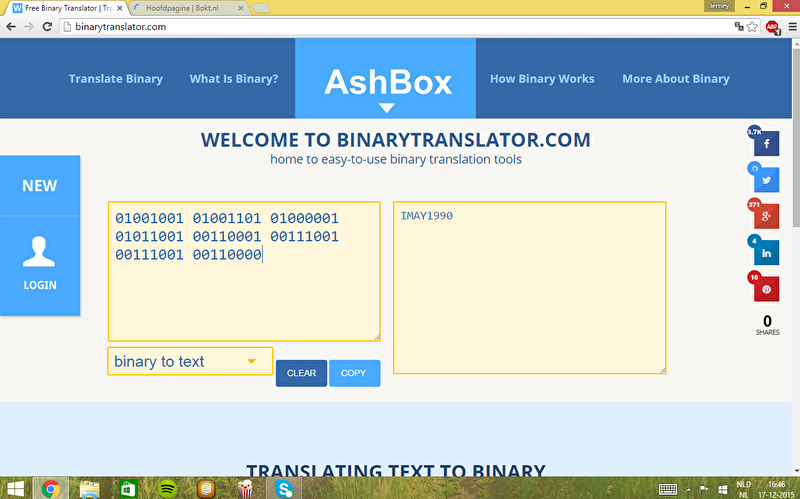Open File Explorer from taskbar
This screenshot has width=800, height=499.
point(89,489)
